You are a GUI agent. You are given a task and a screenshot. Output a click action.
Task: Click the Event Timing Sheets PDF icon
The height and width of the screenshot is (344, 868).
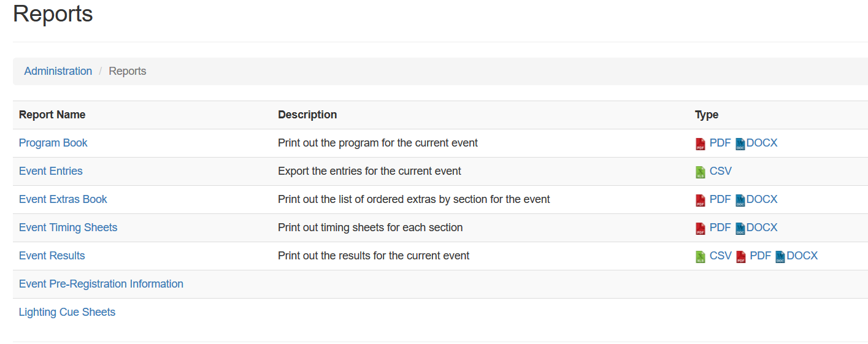coord(700,229)
